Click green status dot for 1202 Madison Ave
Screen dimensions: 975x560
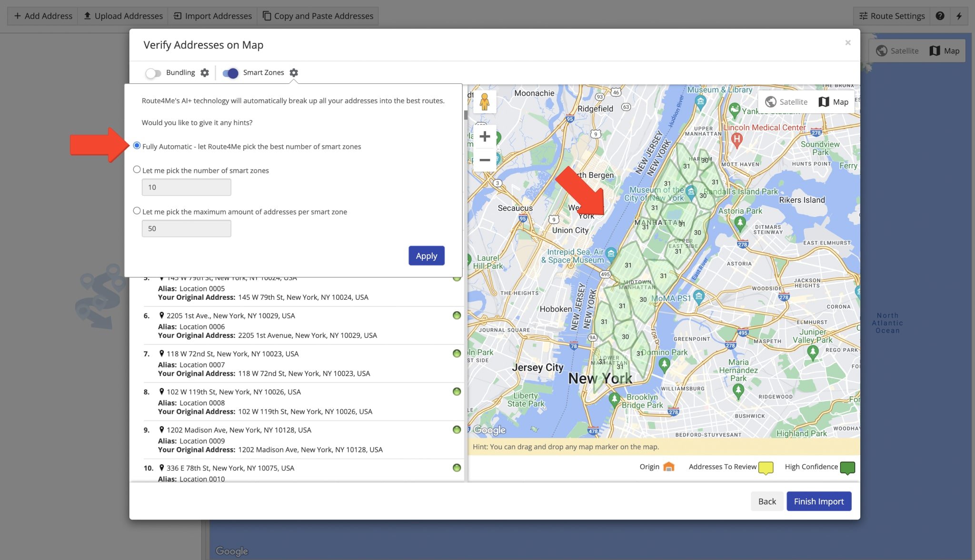point(457,429)
